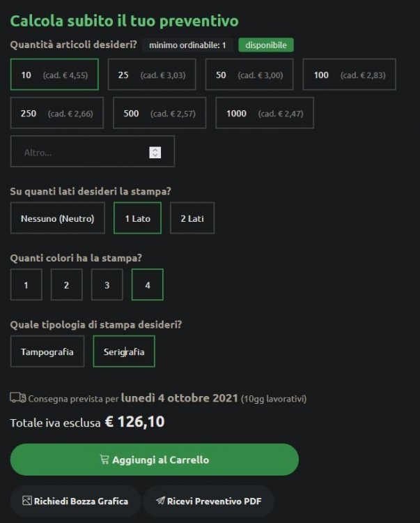The height and width of the screenshot is (523, 420).
Task: Click the quantity spinner arrows in Altro field
Action: click(155, 152)
